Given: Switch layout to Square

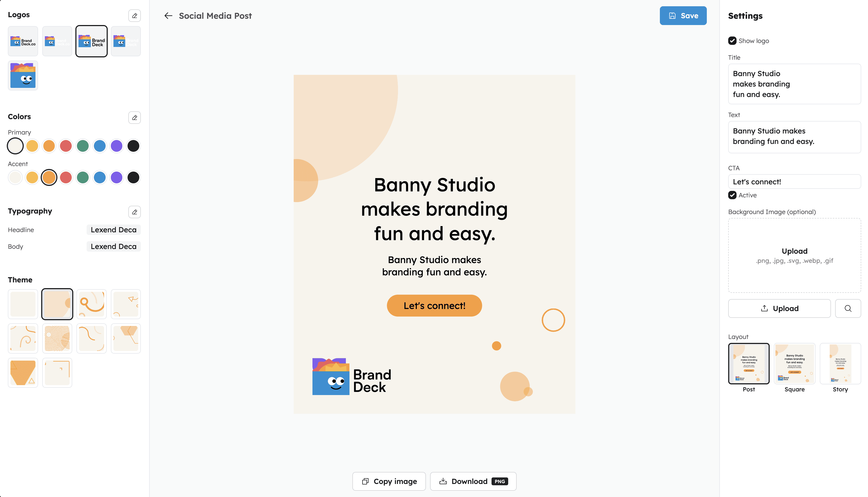Looking at the screenshot, I should 794,364.
